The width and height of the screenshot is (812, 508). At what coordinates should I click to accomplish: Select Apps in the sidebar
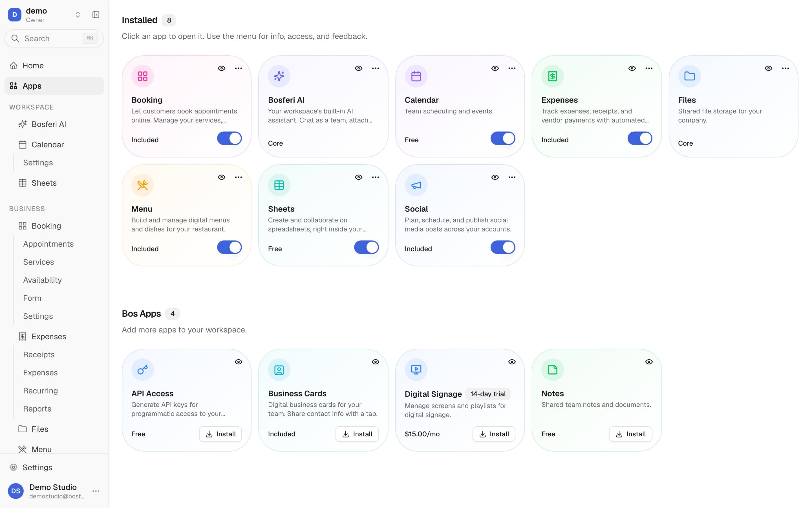pyautogui.click(x=54, y=86)
